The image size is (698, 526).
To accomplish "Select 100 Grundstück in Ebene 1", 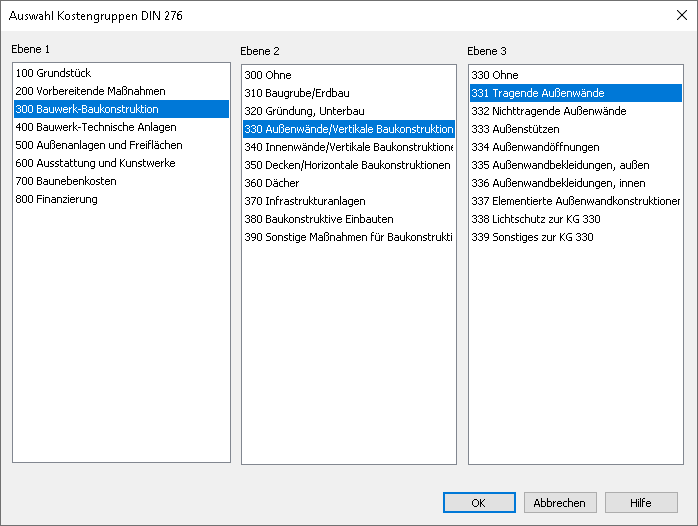I will click(x=121, y=73).
